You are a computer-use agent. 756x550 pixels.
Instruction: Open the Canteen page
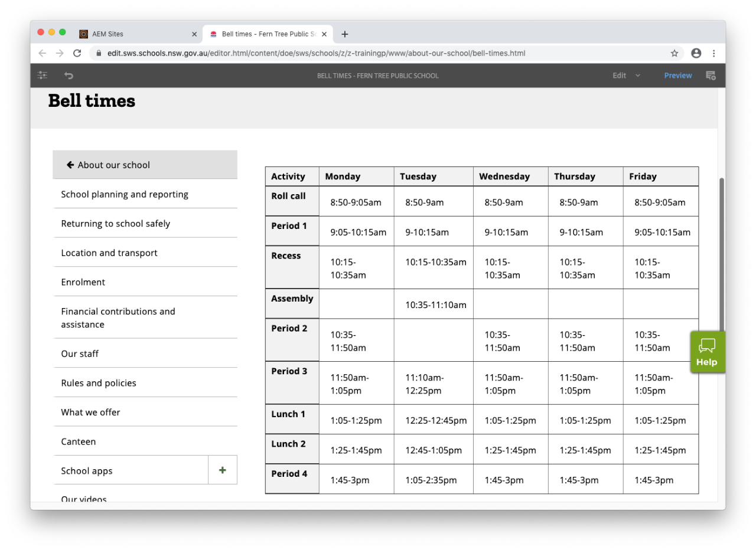pyautogui.click(x=145, y=441)
